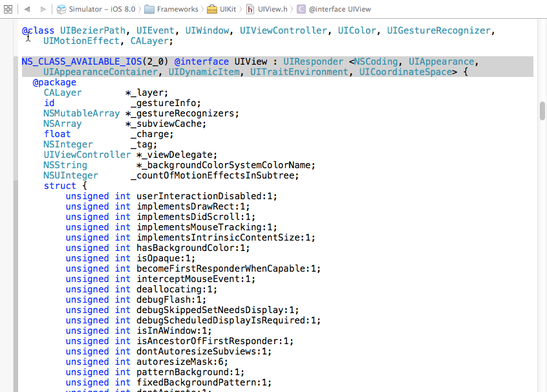This screenshot has height=392, width=547.
Task: Click the vertical scrollbar thumb
Action: (x=542, y=111)
